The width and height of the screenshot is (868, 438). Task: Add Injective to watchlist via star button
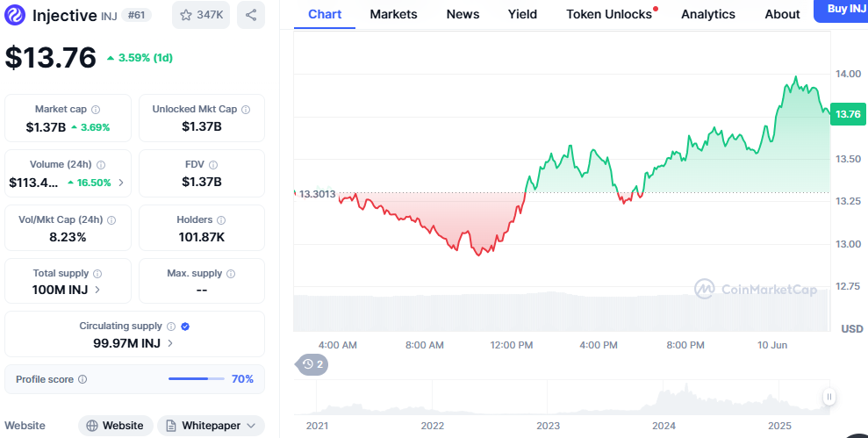pos(201,15)
